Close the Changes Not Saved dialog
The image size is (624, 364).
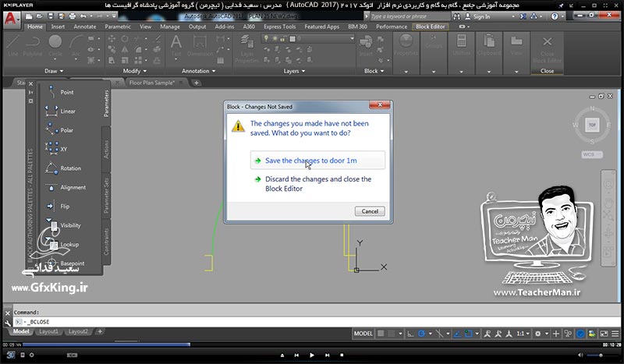click(x=379, y=104)
